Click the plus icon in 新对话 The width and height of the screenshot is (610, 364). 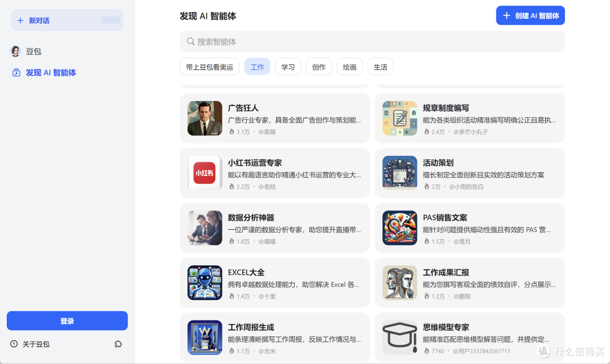[20, 20]
